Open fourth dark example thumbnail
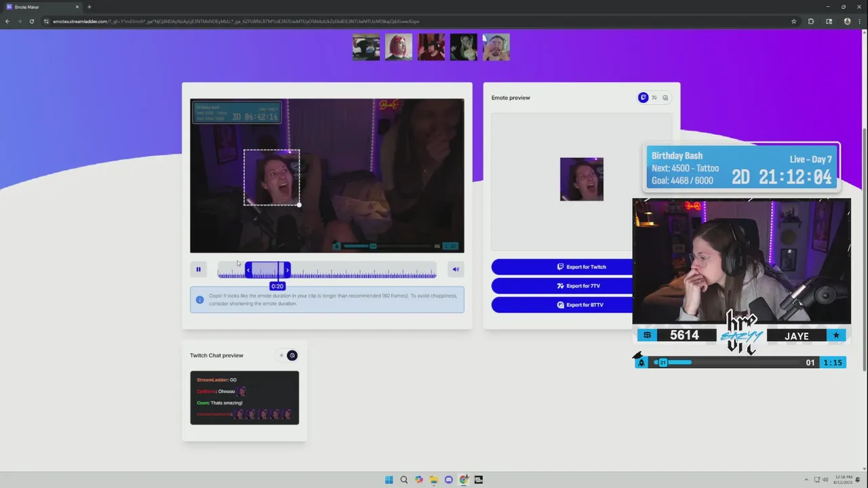 pos(464,47)
